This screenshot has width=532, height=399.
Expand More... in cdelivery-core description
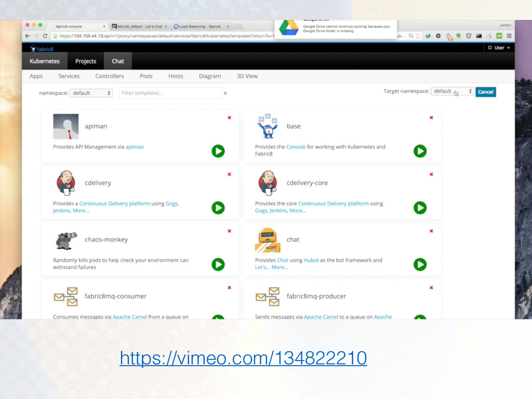(298, 211)
